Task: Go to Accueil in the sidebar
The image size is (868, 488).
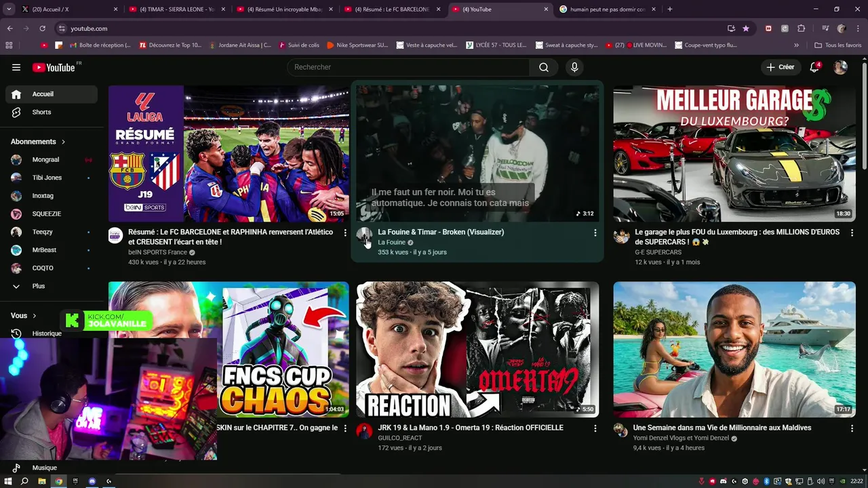Action: pos(52,94)
